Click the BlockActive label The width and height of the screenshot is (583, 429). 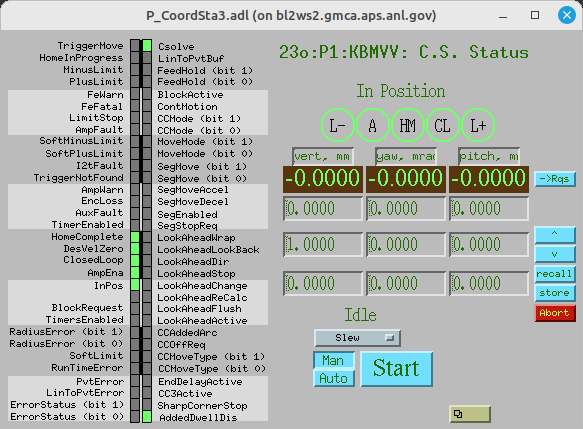(x=190, y=95)
